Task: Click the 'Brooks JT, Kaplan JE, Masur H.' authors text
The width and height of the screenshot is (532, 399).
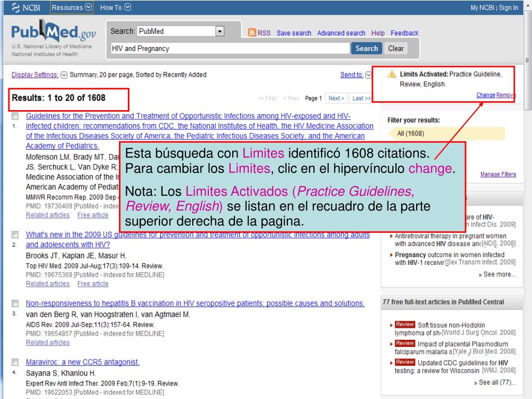Action: (x=76, y=256)
